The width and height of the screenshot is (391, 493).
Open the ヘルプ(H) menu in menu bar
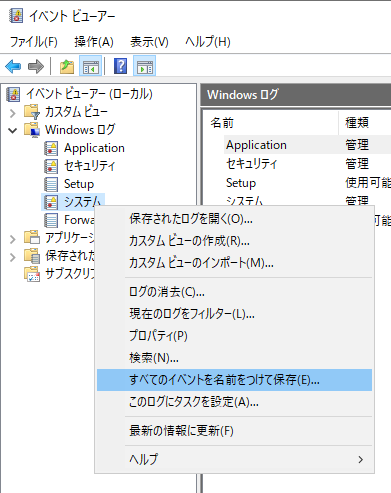pyautogui.click(x=208, y=42)
